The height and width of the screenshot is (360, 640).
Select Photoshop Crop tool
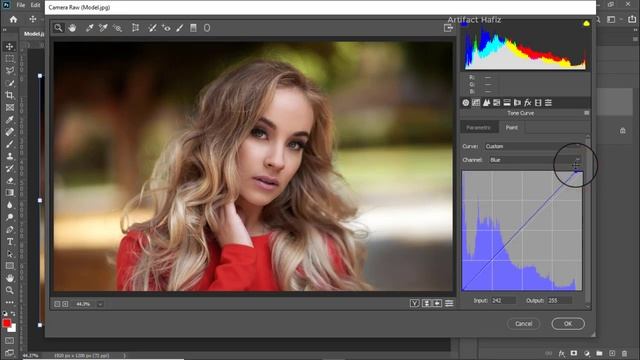pos(9,95)
